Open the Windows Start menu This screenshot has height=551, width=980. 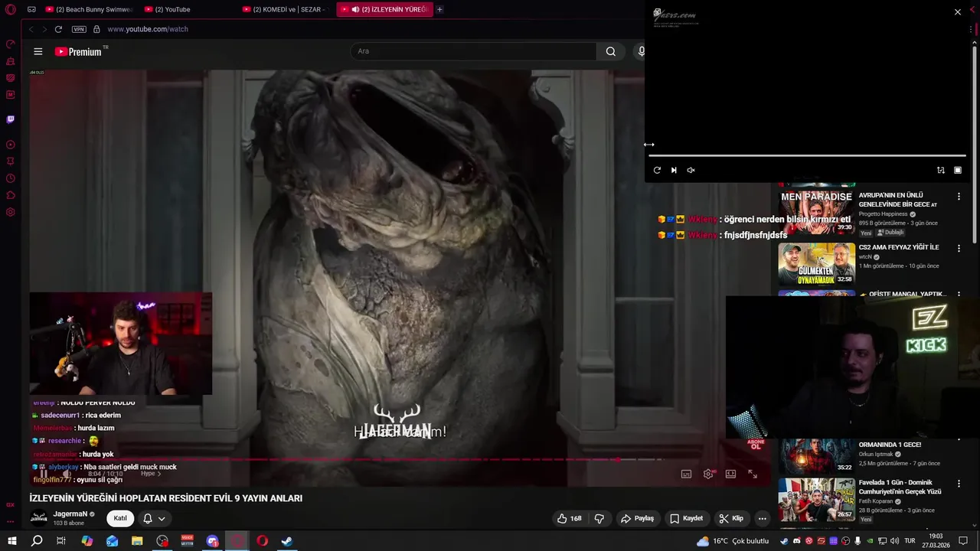tap(12, 541)
